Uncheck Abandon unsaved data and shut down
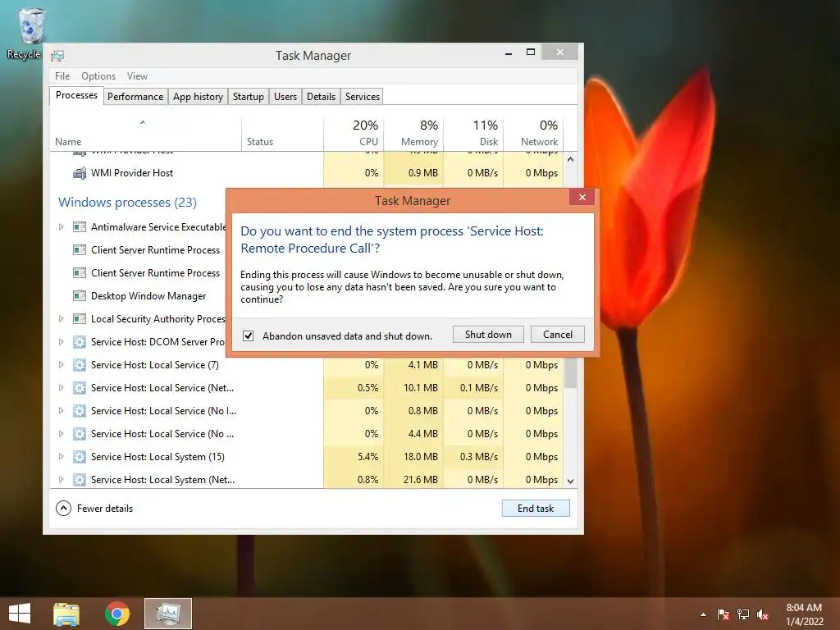The height and width of the screenshot is (630, 840). click(248, 336)
